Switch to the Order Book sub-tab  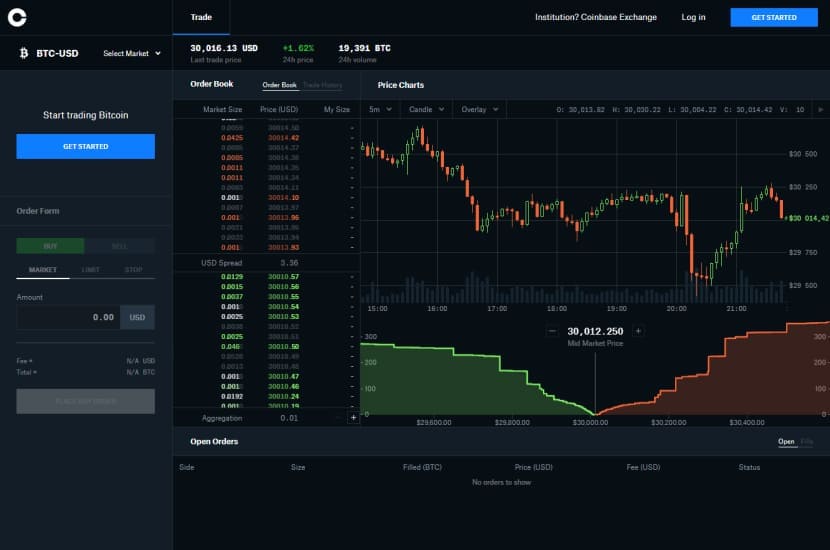(x=279, y=85)
